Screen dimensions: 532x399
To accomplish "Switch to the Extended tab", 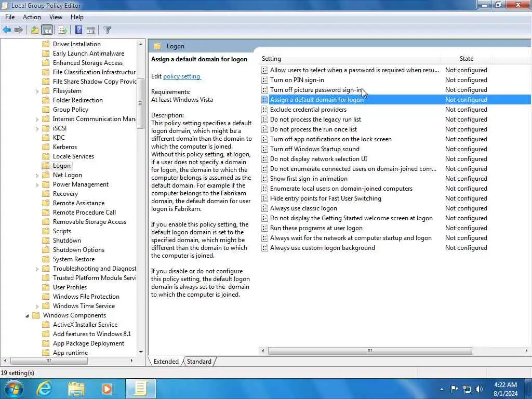I will pyautogui.click(x=166, y=362).
